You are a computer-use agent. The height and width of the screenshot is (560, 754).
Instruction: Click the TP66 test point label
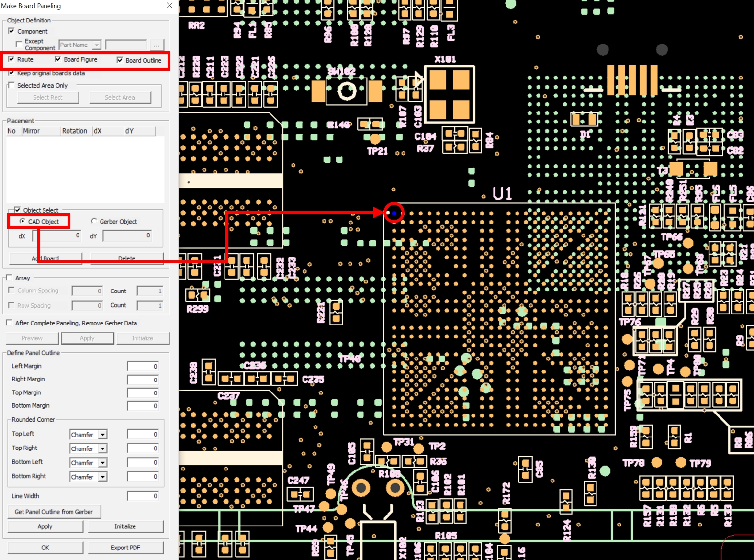pos(672,237)
